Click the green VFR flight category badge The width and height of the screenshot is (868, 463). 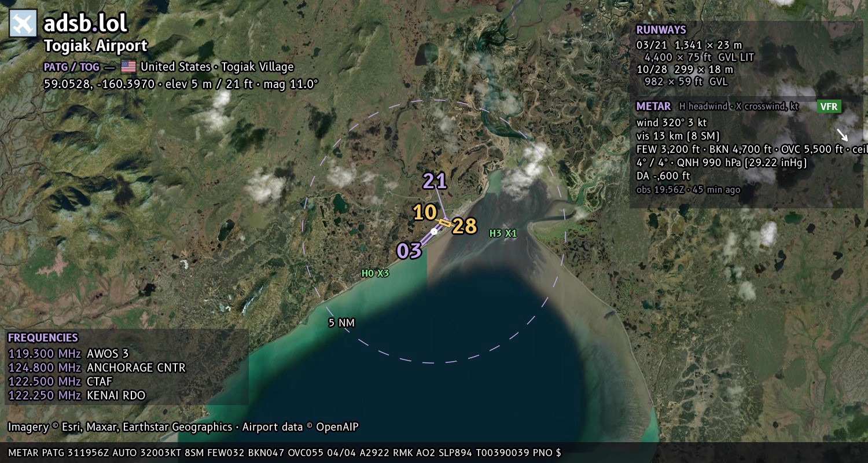(829, 106)
